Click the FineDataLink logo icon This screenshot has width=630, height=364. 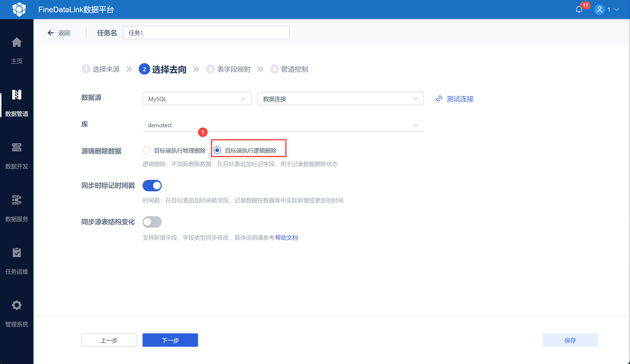tap(19, 10)
